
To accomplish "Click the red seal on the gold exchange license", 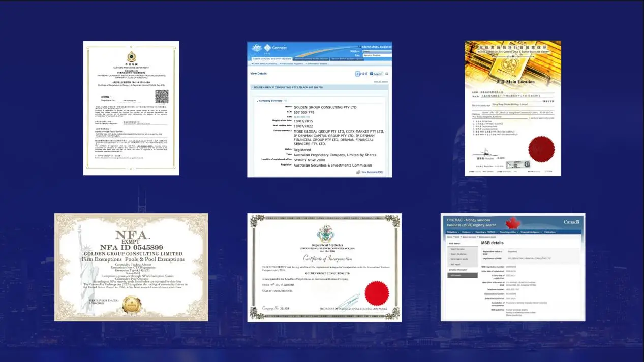I will (541, 149).
